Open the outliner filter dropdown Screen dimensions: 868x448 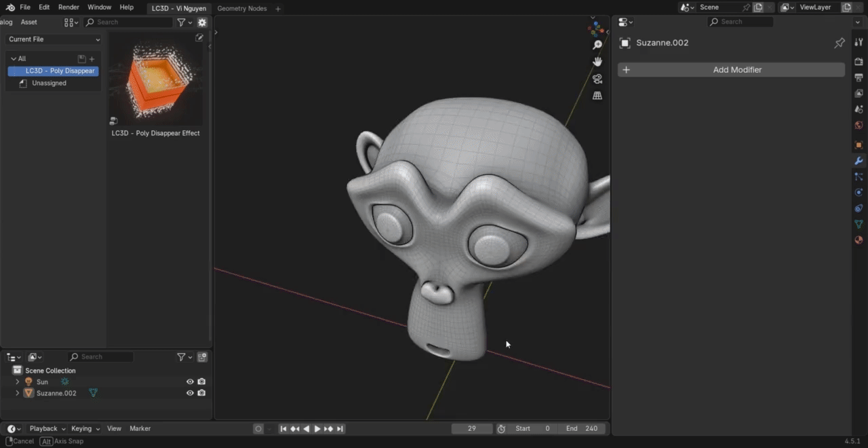coord(184,357)
